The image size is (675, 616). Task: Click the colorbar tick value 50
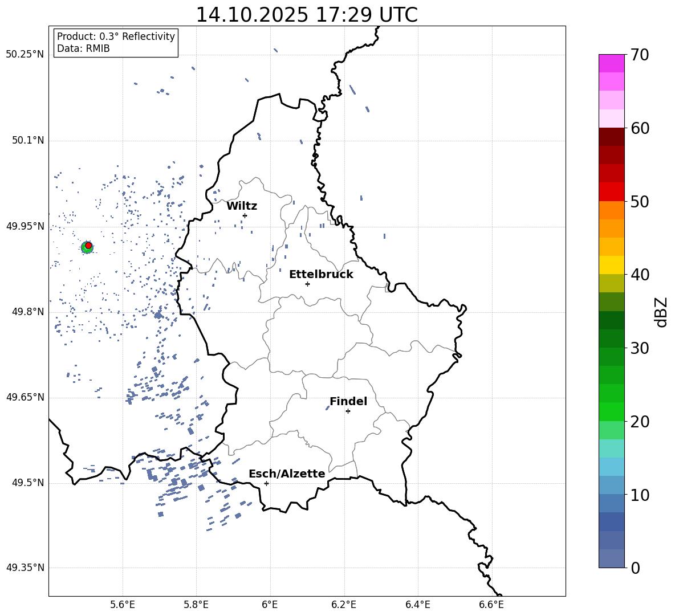click(640, 201)
